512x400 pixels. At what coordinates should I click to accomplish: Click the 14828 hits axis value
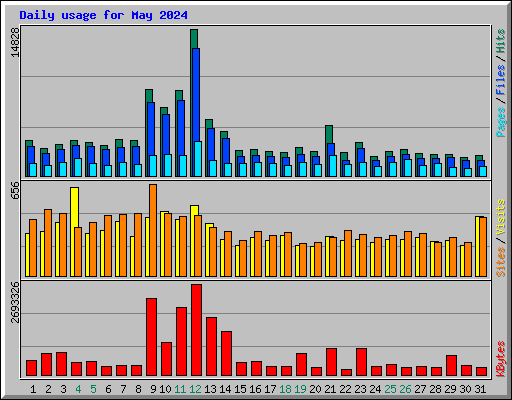15,42
